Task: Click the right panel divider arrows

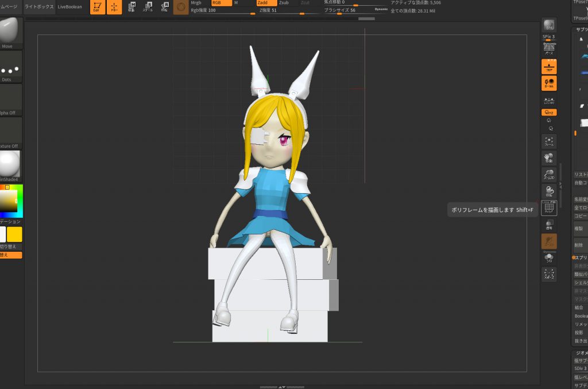Action: pyautogui.click(x=560, y=185)
